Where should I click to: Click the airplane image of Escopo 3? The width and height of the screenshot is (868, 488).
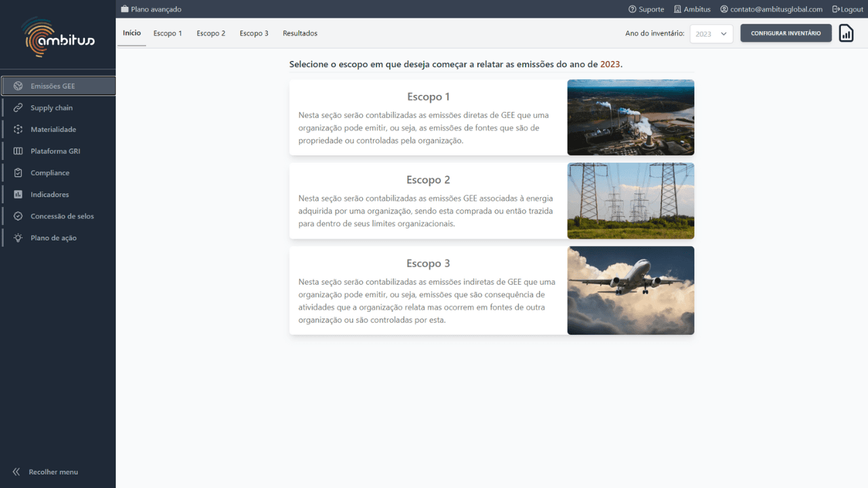pyautogui.click(x=631, y=290)
